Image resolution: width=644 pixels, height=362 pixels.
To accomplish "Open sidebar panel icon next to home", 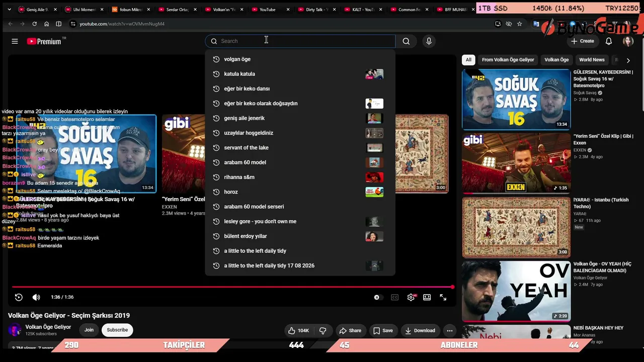I will coord(58,24).
